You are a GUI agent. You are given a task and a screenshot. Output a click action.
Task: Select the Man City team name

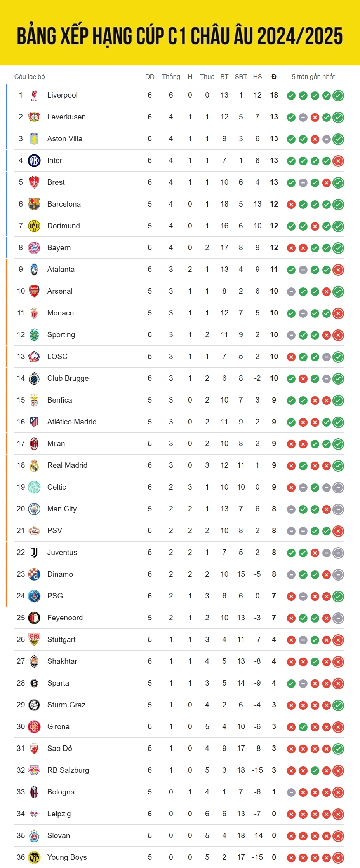click(x=62, y=509)
